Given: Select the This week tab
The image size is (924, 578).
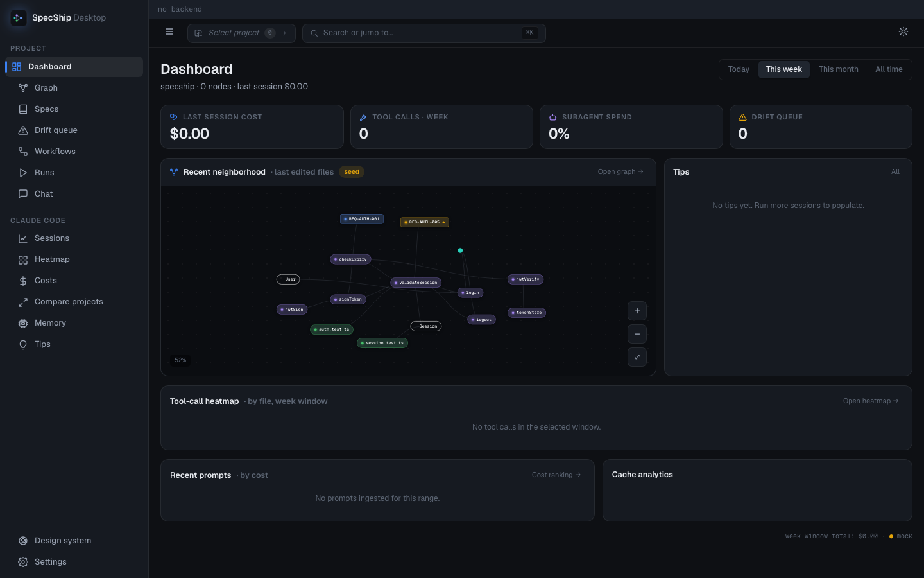Looking at the screenshot, I should pyautogui.click(x=783, y=69).
